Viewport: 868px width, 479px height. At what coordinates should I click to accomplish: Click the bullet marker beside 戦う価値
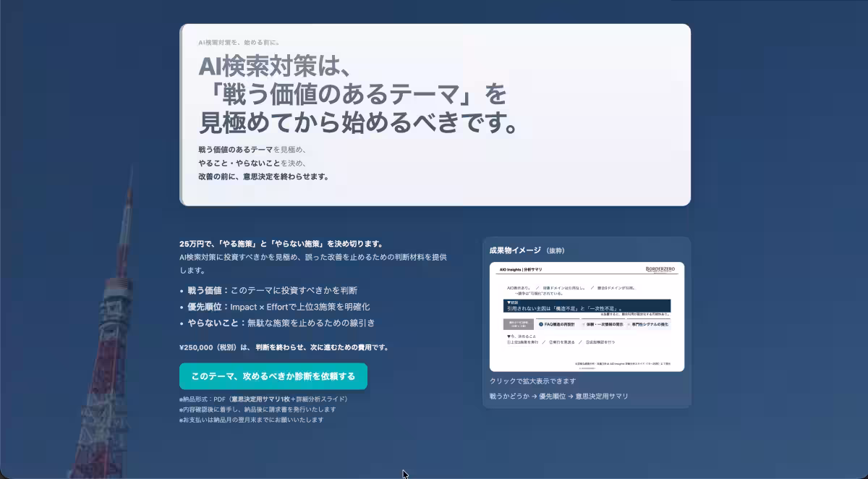pos(182,289)
